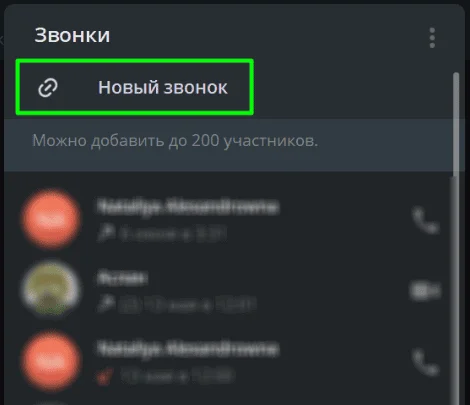The height and width of the screenshot is (405, 470).
Task: Click the scrollbar track below the thumb
Action: tap(456, 290)
